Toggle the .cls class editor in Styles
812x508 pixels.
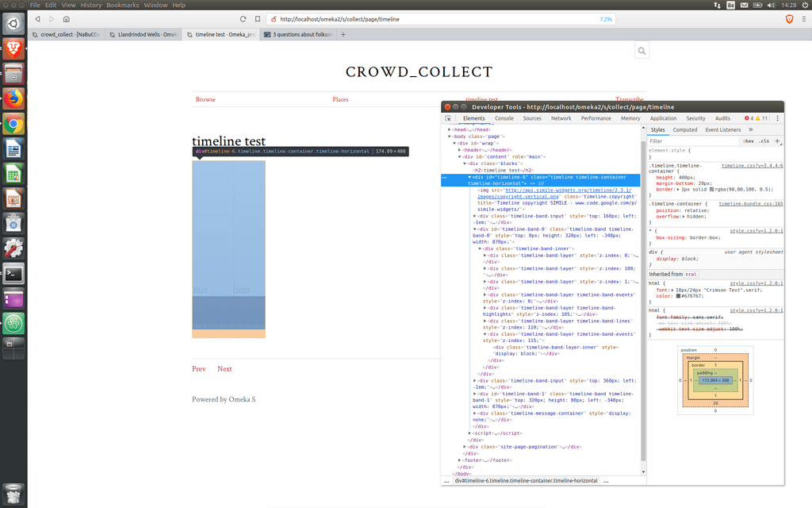point(764,141)
